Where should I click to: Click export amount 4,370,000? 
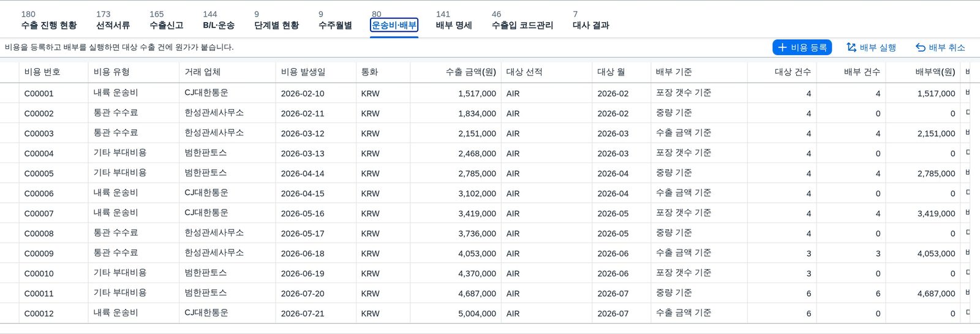click(x=477, y=274)
